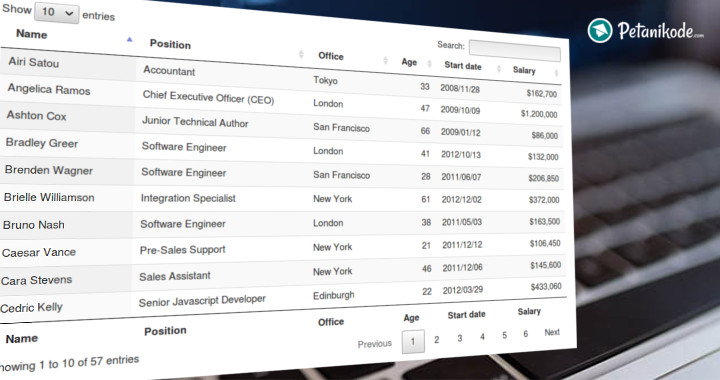
Task: Click the Age column sort arrows icon
Action: [429, 64]
